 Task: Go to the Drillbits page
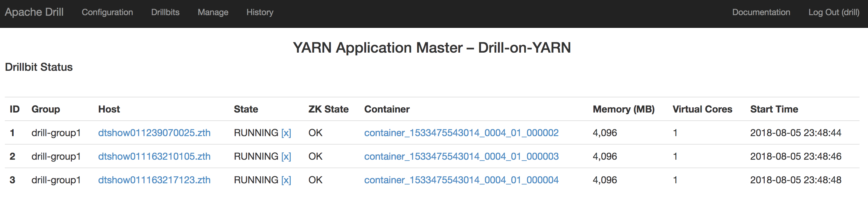[x=165, y=12]
